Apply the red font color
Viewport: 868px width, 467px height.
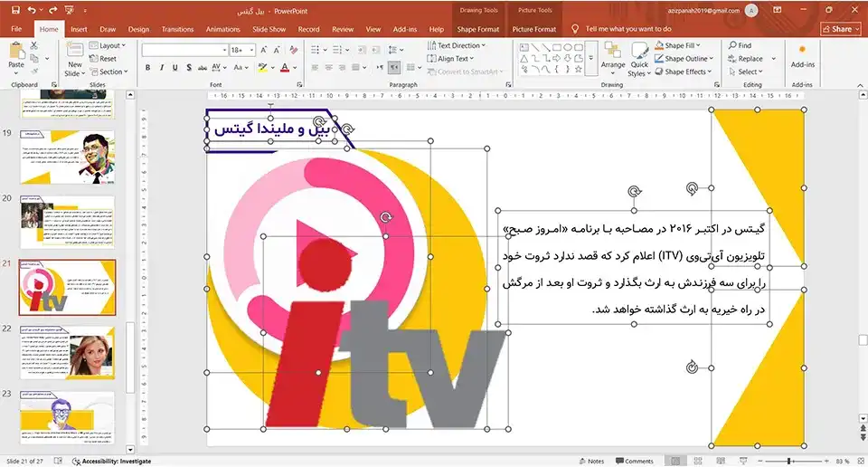click(x=285, y=67)
